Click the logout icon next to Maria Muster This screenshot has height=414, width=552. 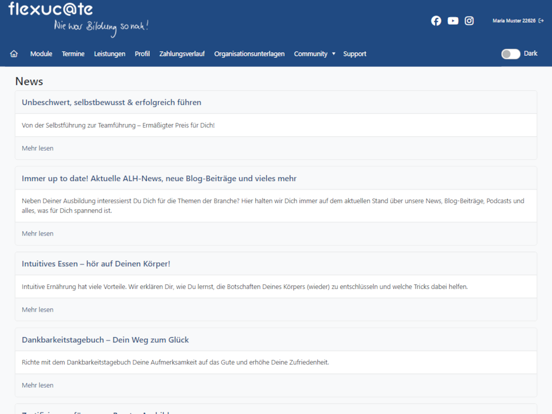point(541,21)
